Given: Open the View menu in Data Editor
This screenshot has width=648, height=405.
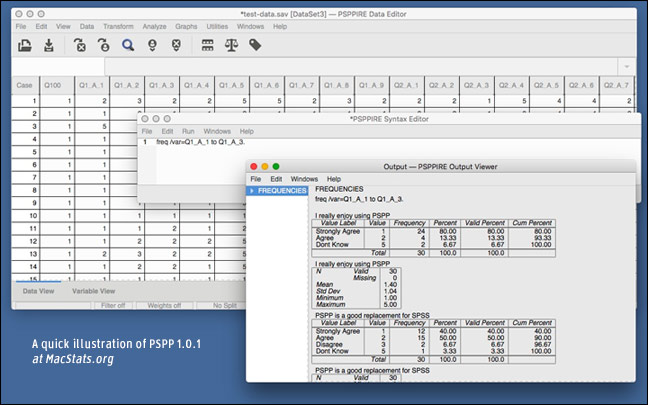Looking at the screenshot, I should pyautogui.click(x=63, y=26).
